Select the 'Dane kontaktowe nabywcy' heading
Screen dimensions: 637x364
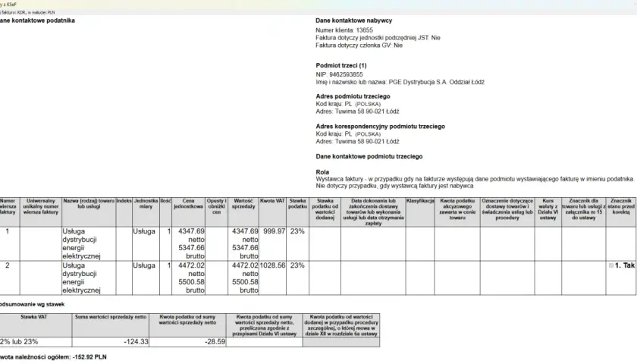[x=353, y=20]
